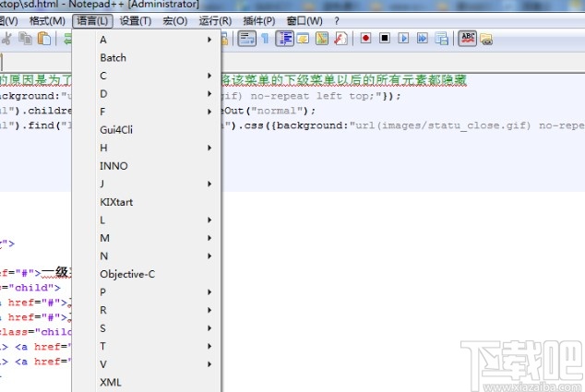Select XML language
Viewport: 585px width, 392px height.
(x=147, y=382)
